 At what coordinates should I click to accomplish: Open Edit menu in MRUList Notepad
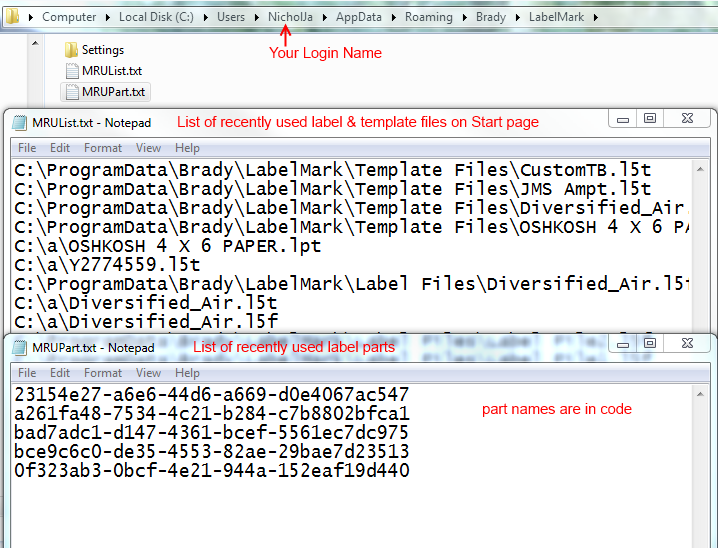(x=61, y=148)
